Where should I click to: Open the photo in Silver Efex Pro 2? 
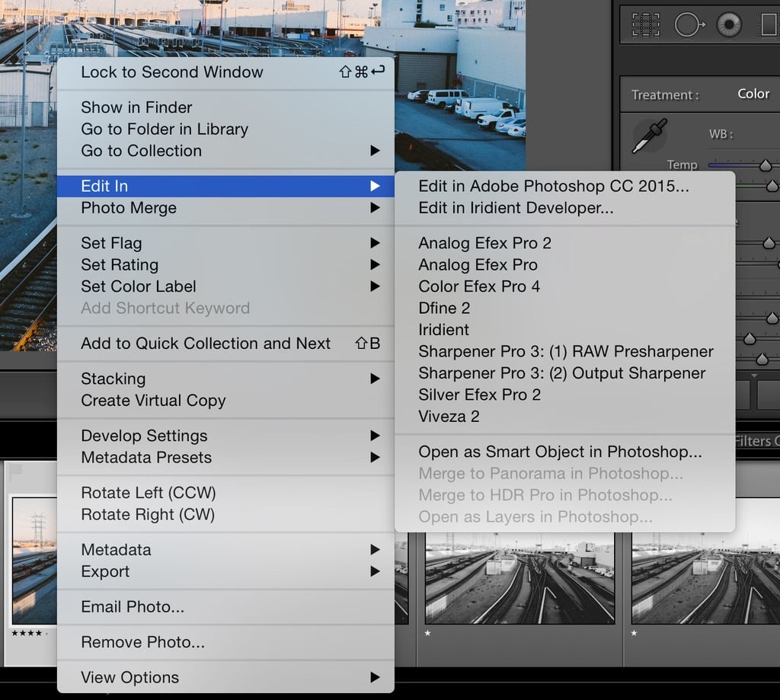478,395
